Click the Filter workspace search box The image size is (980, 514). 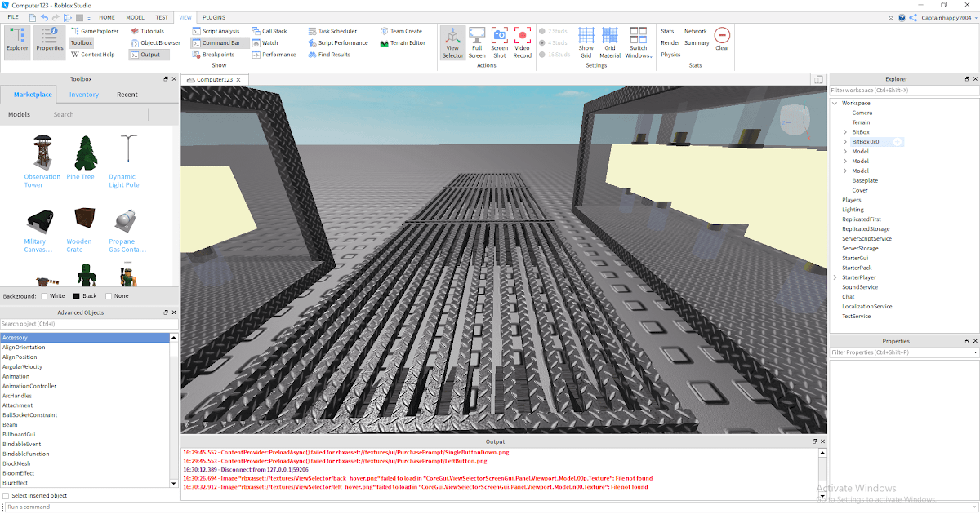(904, 91)
